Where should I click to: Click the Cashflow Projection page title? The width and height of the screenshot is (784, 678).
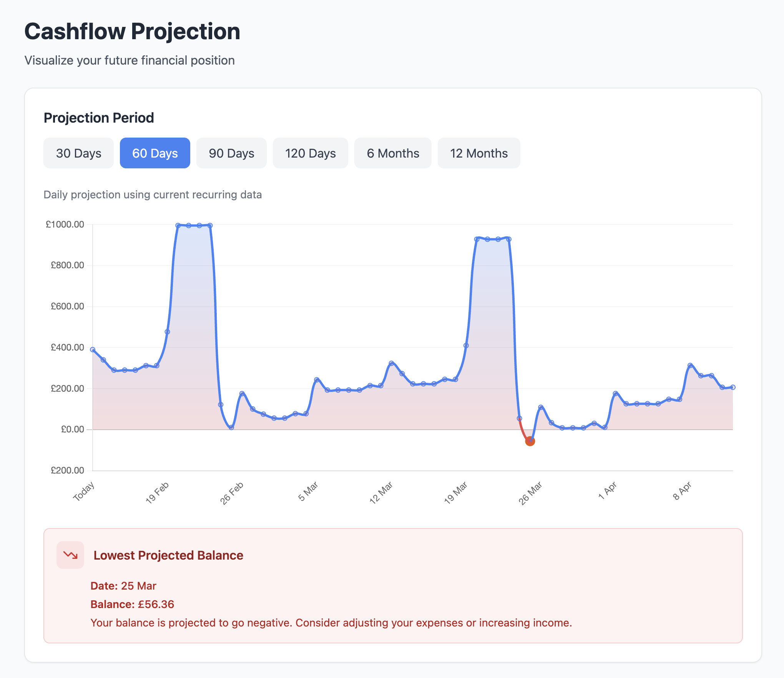[132, 31]
